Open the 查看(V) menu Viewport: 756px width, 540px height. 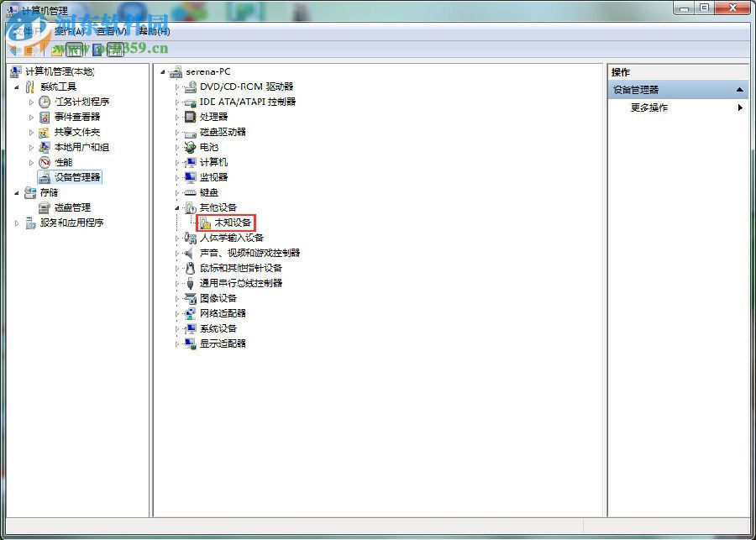(112, 31)
